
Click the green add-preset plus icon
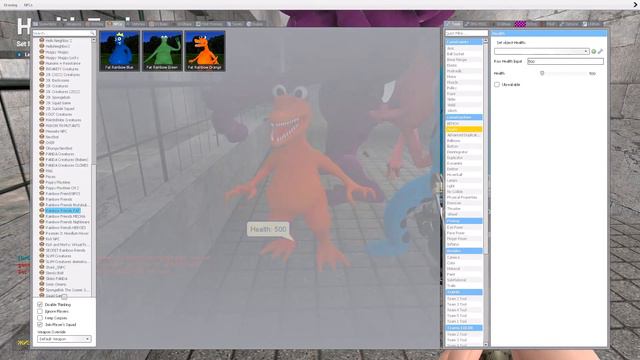pyautogui.click(x=594, y=51)
